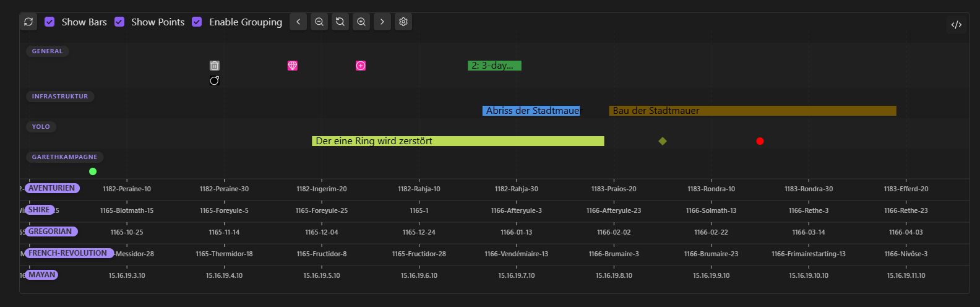This screenshot has height=307, width=980.
Task: Click the GENERAL group label
Action: (x=47, y=51)
